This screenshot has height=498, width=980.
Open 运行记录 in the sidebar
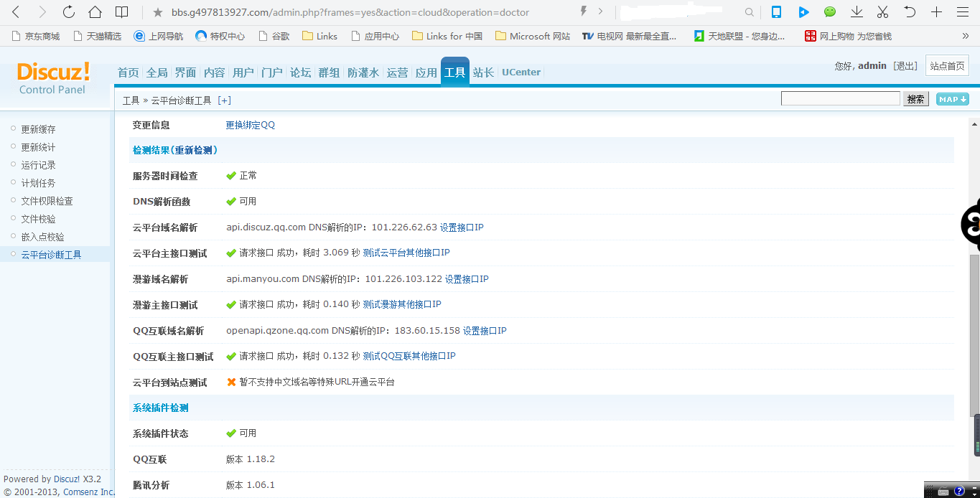point(38,165)
